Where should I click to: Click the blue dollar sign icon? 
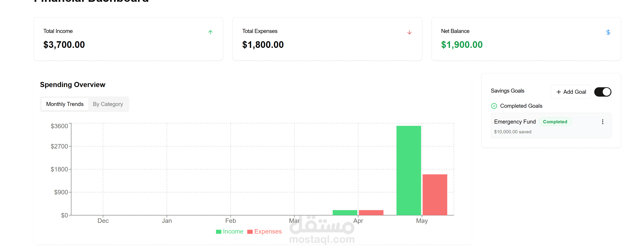(608, 32)
